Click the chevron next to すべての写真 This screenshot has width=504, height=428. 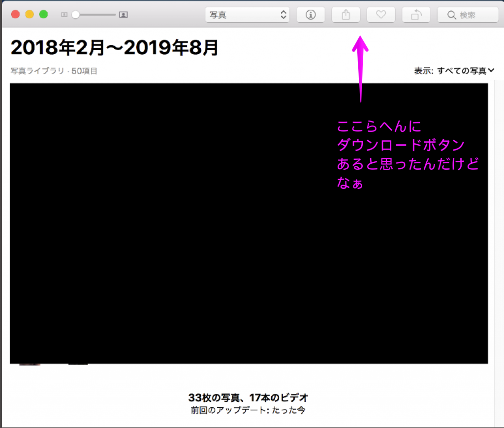point(491,71)
